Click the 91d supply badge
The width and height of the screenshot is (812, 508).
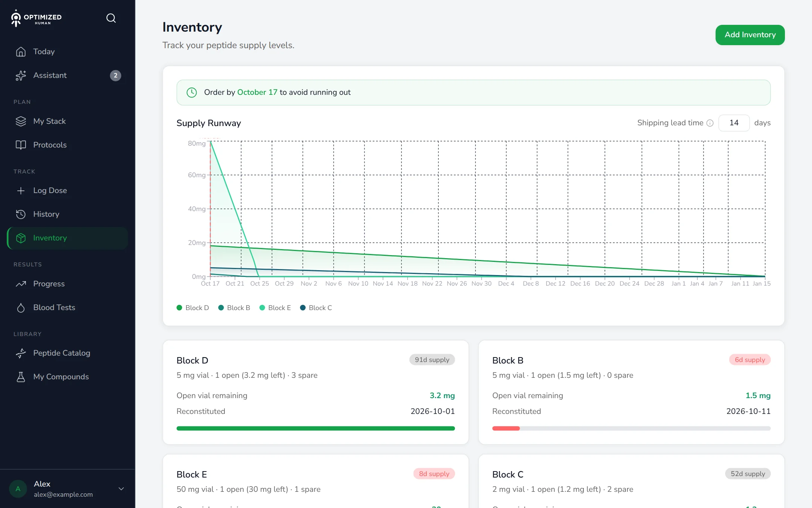(432, 360)
